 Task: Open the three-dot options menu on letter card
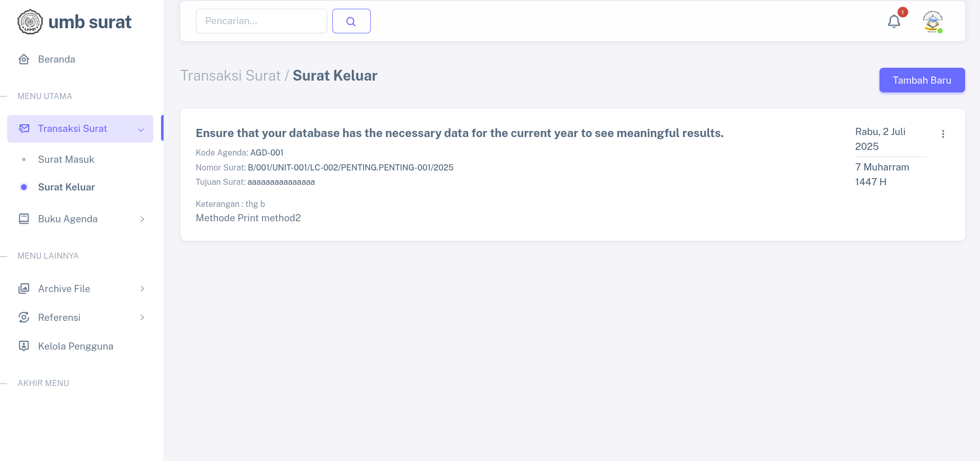pyautogui.click(x=943, y=134)
